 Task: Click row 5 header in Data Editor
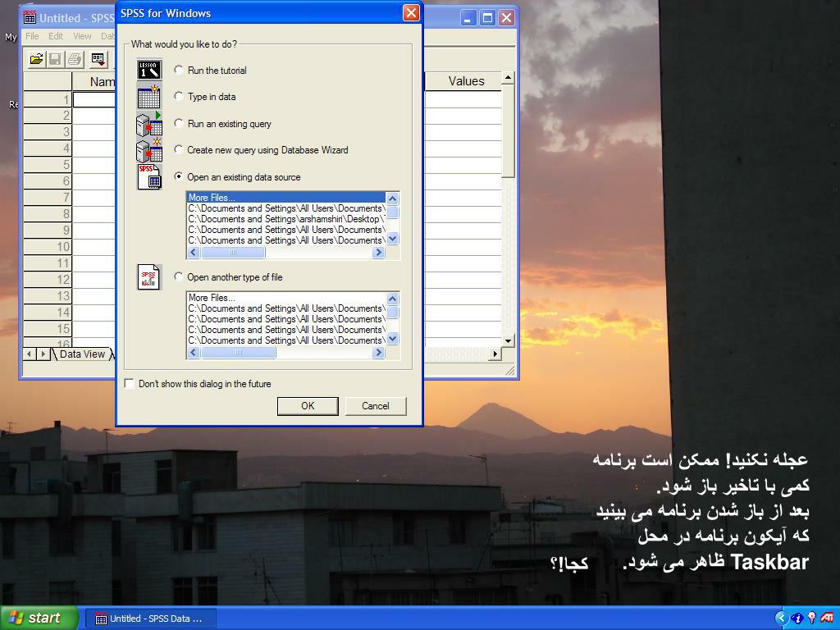pos(48,165)
